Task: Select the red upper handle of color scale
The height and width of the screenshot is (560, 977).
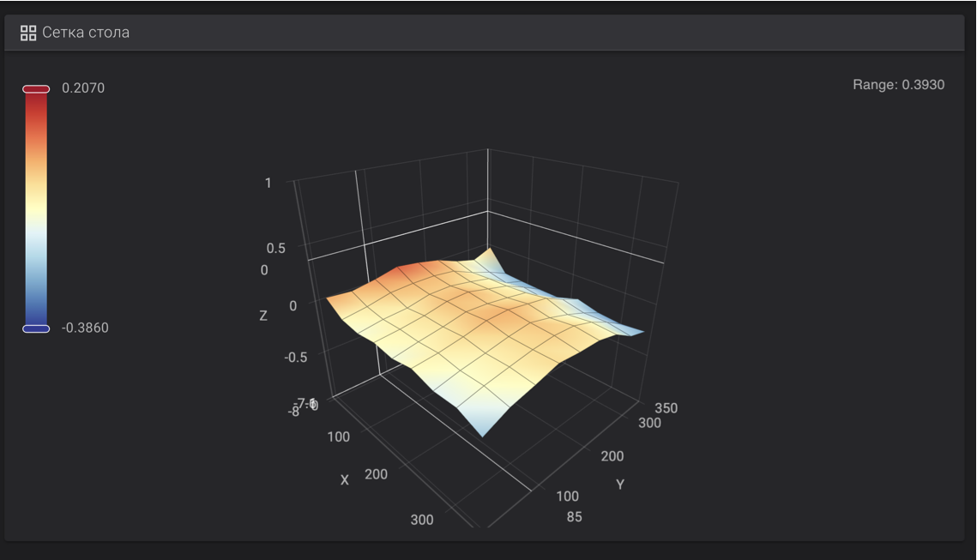Action: click(36, 89)
